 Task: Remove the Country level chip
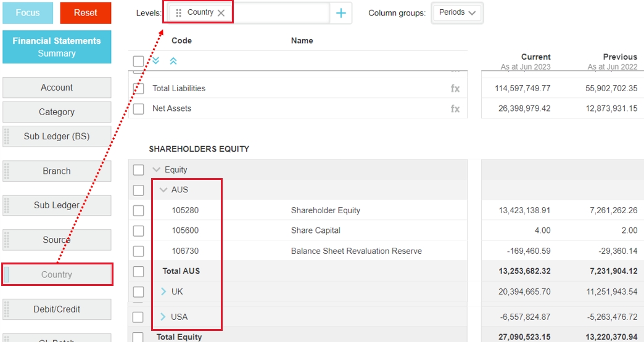pos(221,13)
